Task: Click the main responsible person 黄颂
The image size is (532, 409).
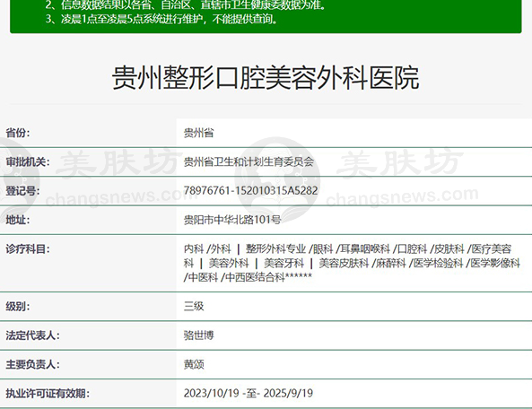Action: [194, 364]
